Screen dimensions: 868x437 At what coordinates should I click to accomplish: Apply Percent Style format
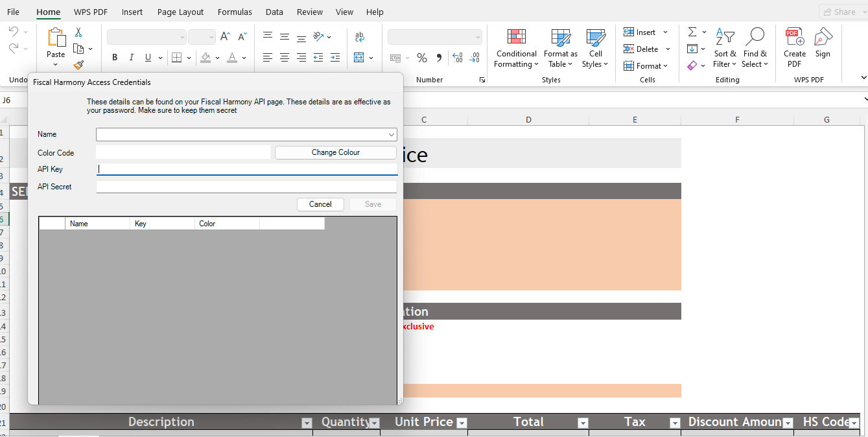tap(422, 58)
